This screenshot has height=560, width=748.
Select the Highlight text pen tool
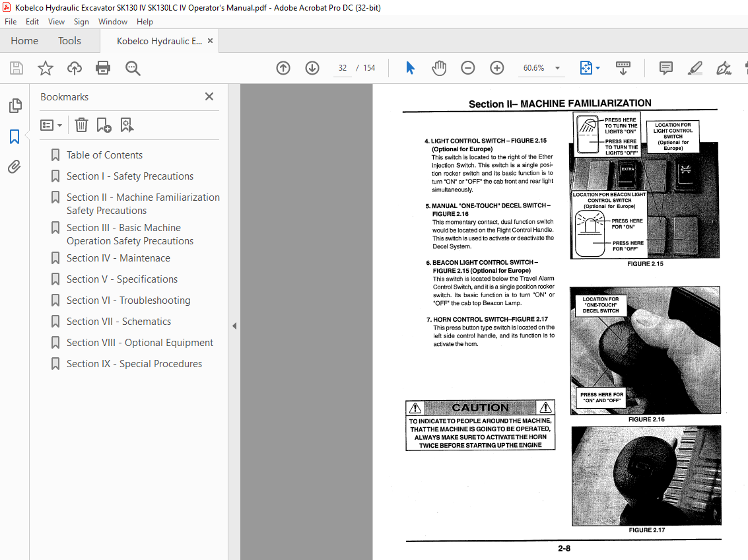tap(695, 68)
